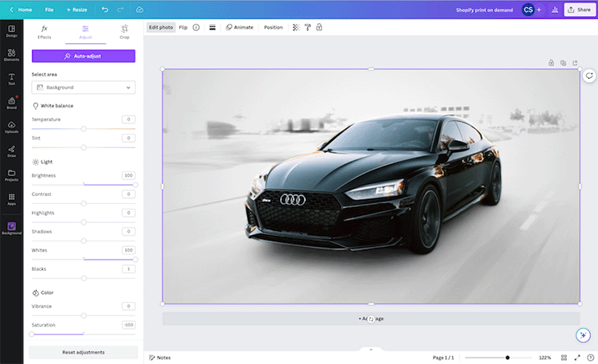Click the comment refresh icon beside canvas
Image resolution: width=598 pixels, height=364 pixels.
click(589, 76)
